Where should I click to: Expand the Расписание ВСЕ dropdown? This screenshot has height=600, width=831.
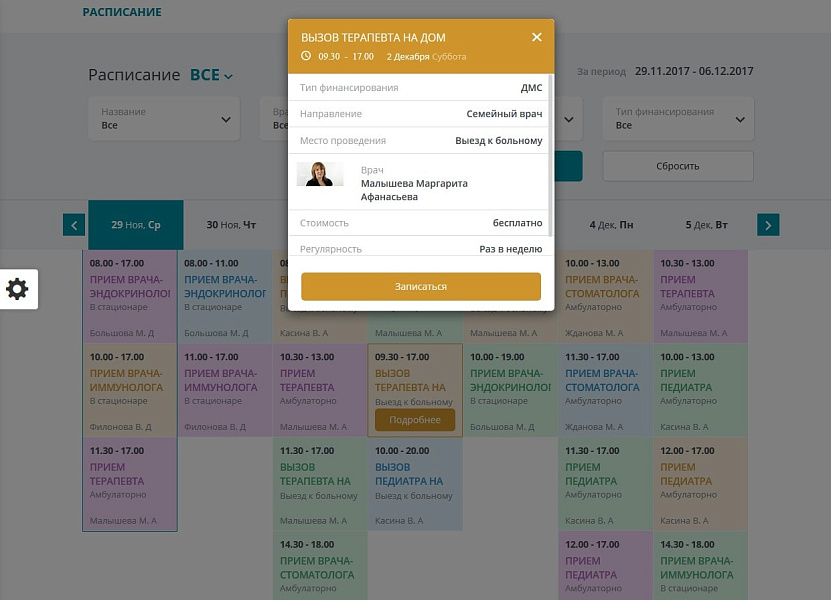tap(212, 75)
